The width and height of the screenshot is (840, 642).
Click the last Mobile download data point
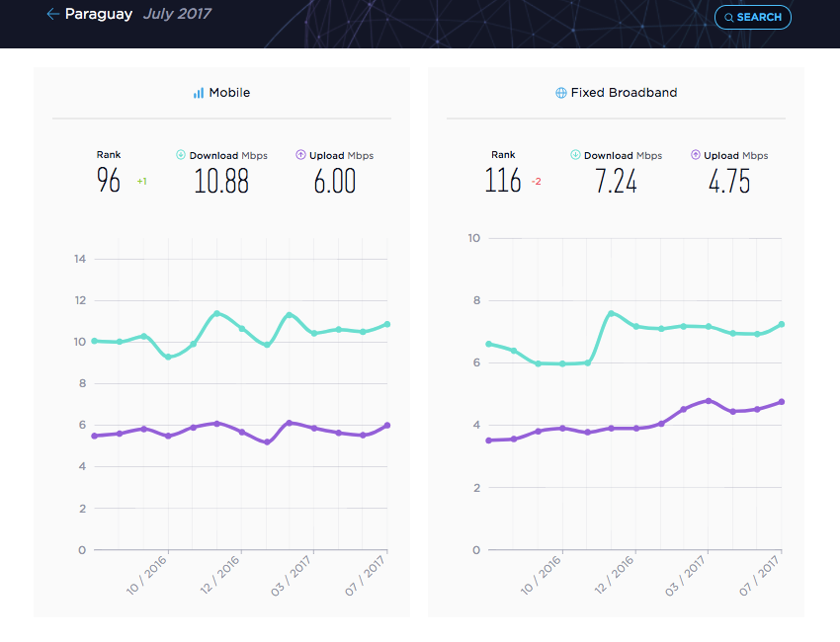click(x=387, y=324)
